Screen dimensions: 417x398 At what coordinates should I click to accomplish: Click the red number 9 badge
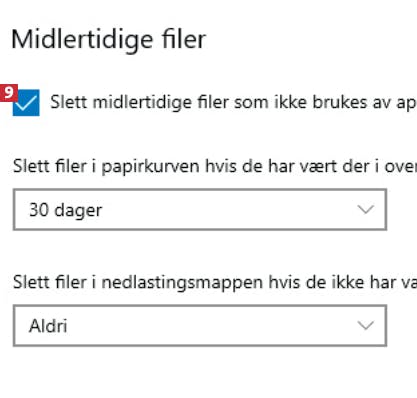click(9, 93)
